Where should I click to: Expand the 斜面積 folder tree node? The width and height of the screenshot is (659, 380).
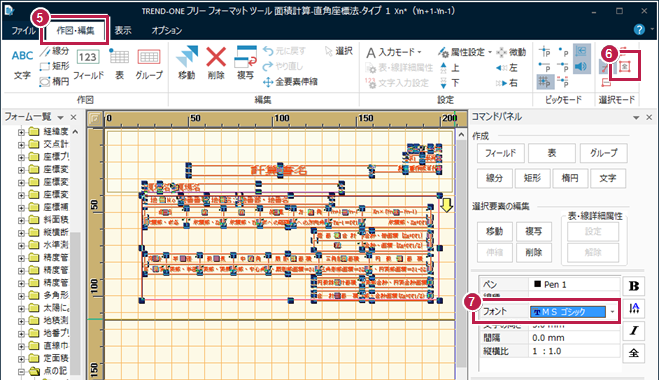(x=21, y=220)
